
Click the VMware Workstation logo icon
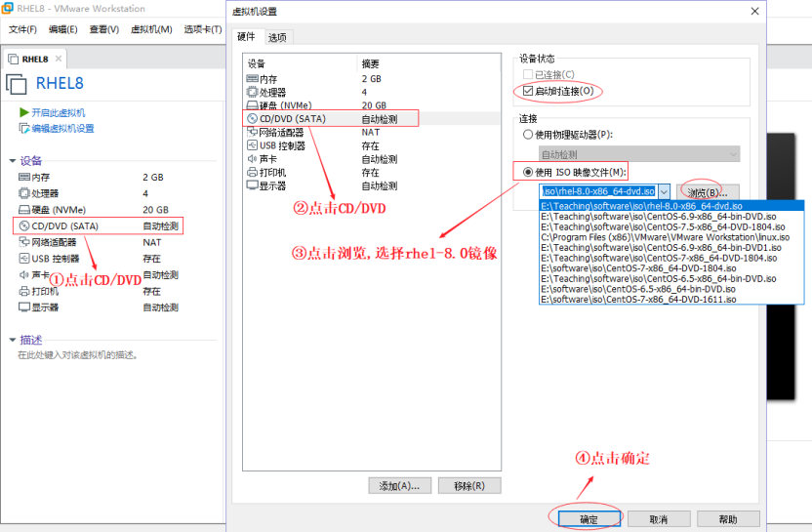[x=7, y=8]
